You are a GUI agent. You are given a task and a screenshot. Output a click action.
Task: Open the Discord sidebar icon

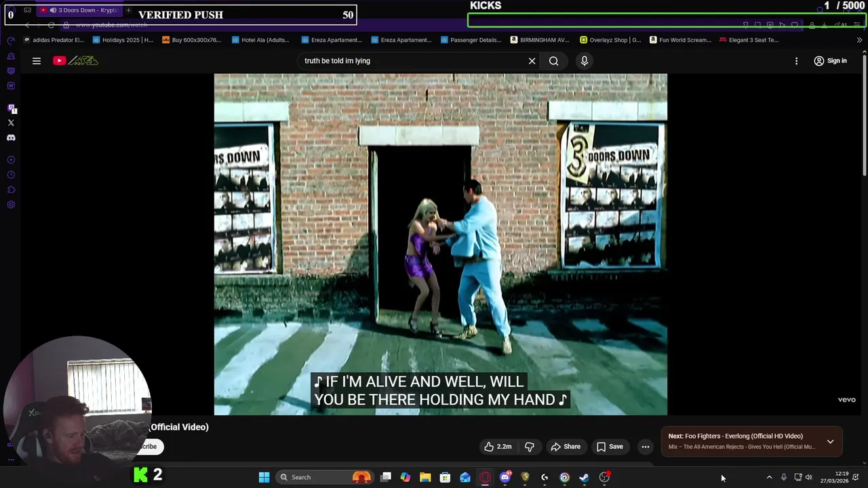click(11, 138)
